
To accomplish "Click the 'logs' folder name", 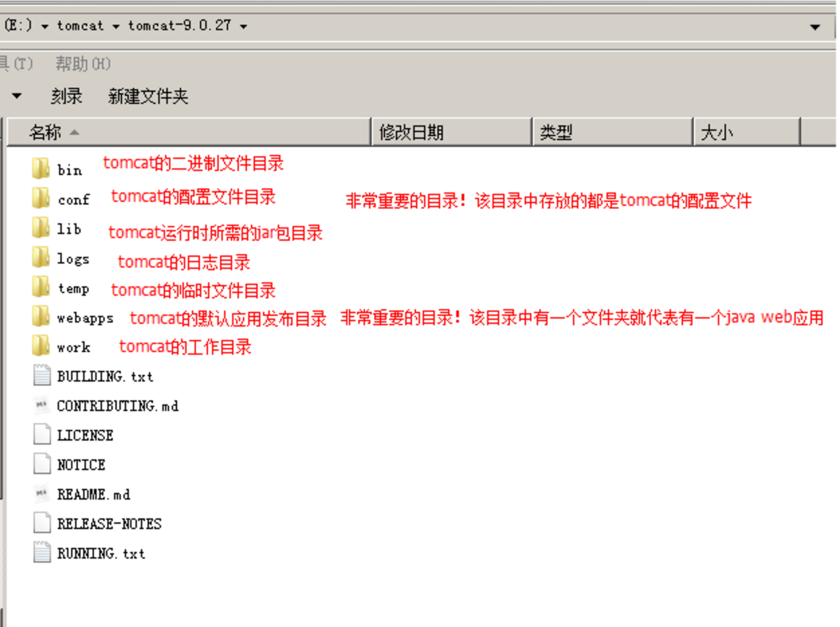I will point(73,259).
